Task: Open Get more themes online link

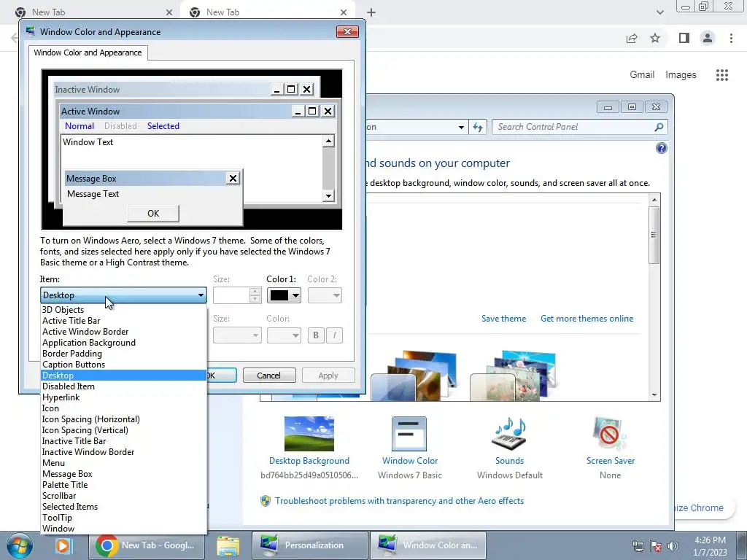Action: (x=587, y=319)
